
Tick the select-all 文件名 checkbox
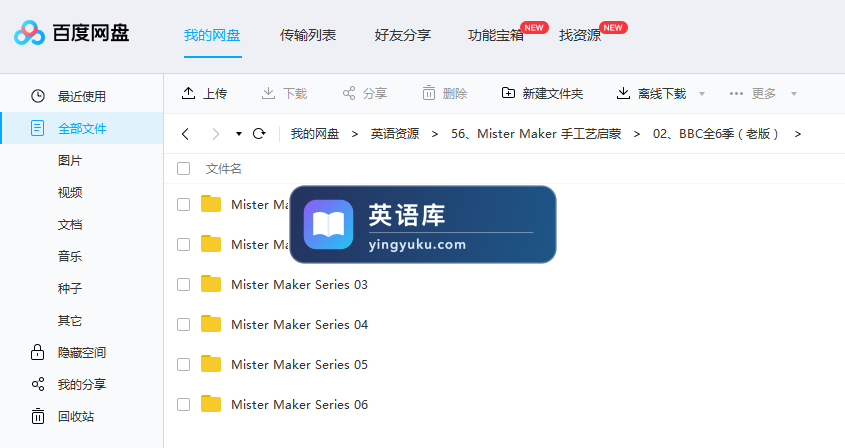[x=183, y=168]
